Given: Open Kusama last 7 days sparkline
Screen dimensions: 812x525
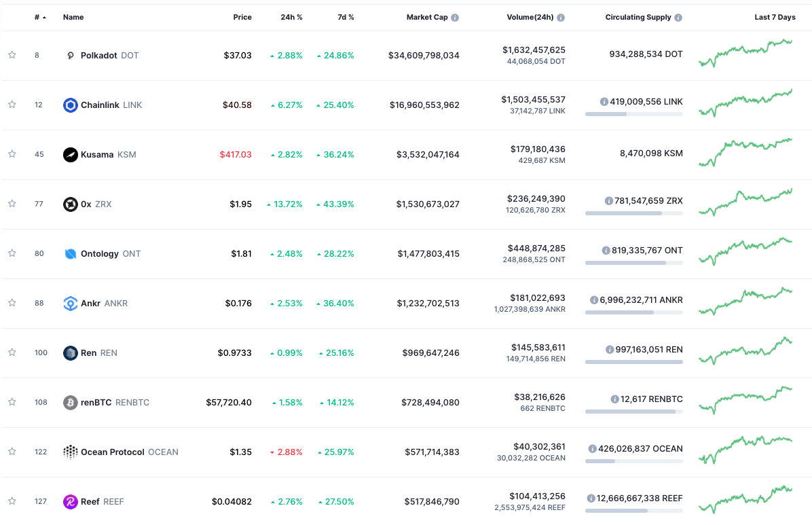Looking at the screenshot, I should click(x=745, y=152).
